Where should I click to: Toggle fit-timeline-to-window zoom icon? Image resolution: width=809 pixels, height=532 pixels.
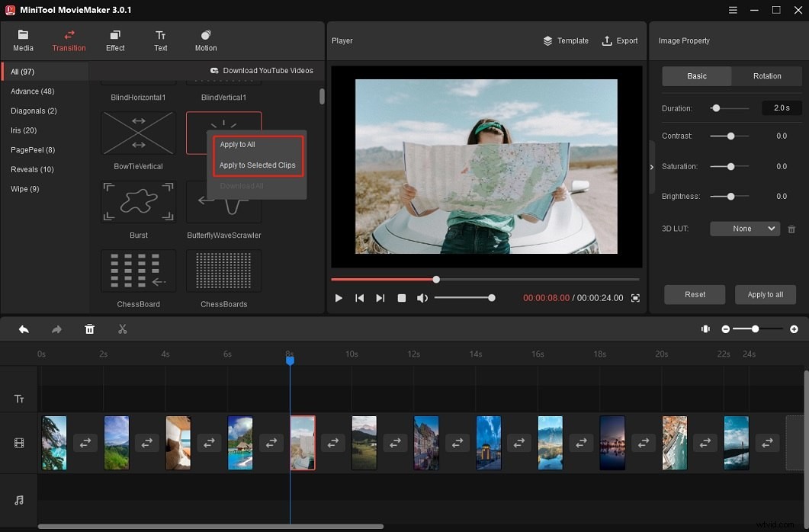click(705, 328)
